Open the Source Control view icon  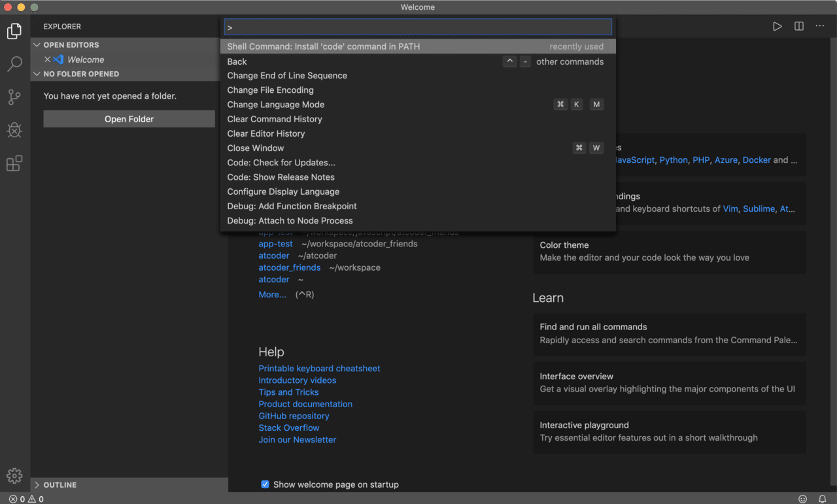tap(14, 97)
